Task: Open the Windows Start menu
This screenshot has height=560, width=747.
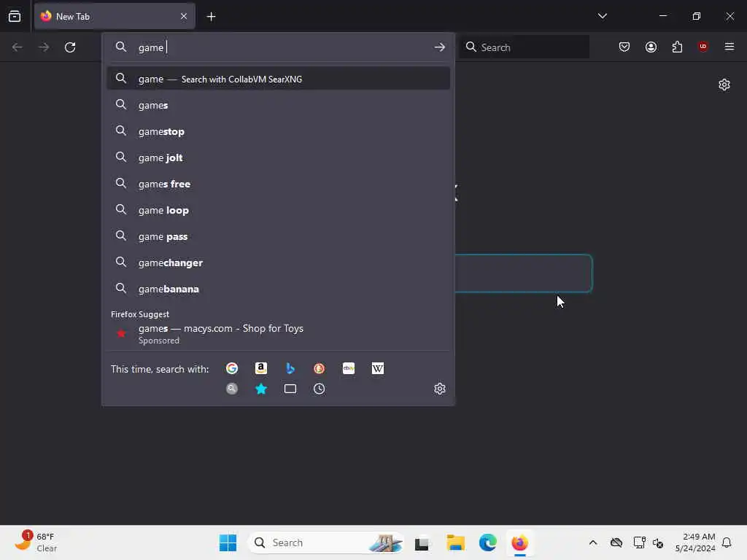Action: 228,542
